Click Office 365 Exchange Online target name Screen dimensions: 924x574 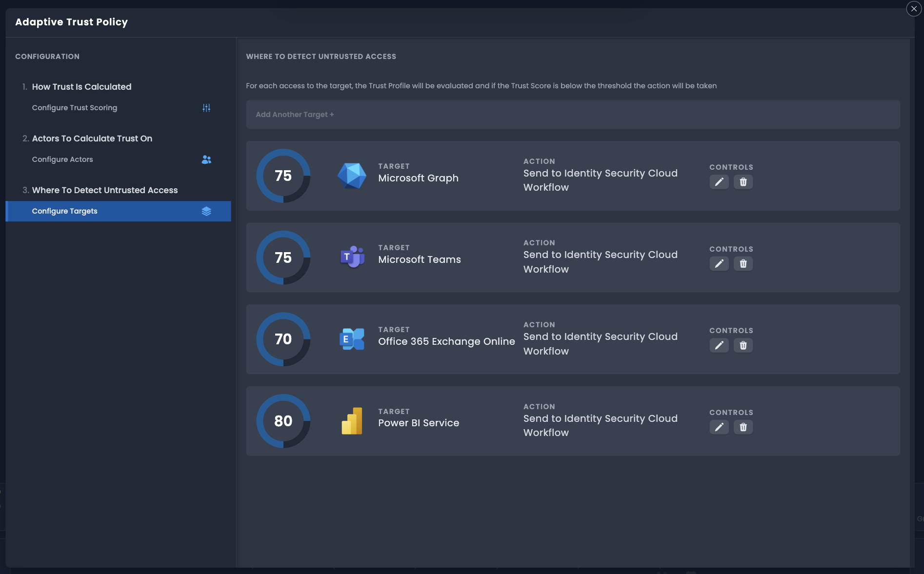446,341
